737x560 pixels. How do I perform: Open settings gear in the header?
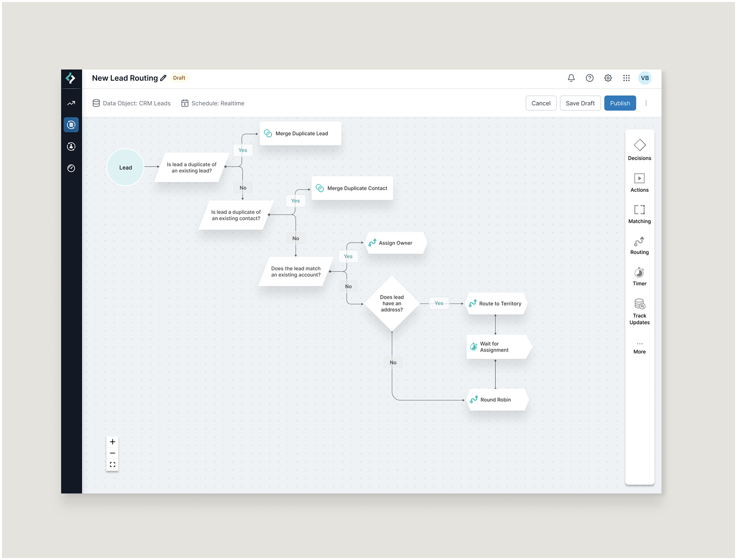(608, 78)
